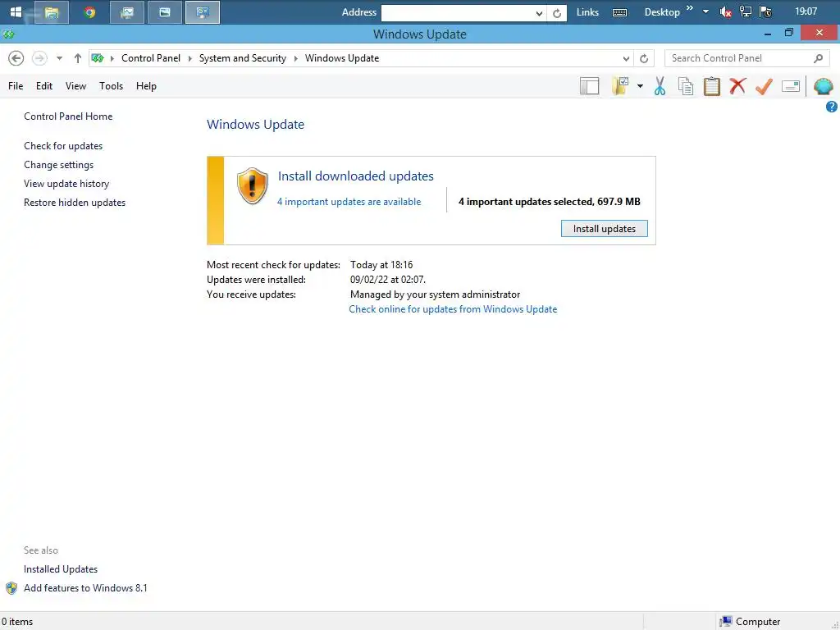
Task: Click the active Control Panel taskbar button
Action: [203, 12]
